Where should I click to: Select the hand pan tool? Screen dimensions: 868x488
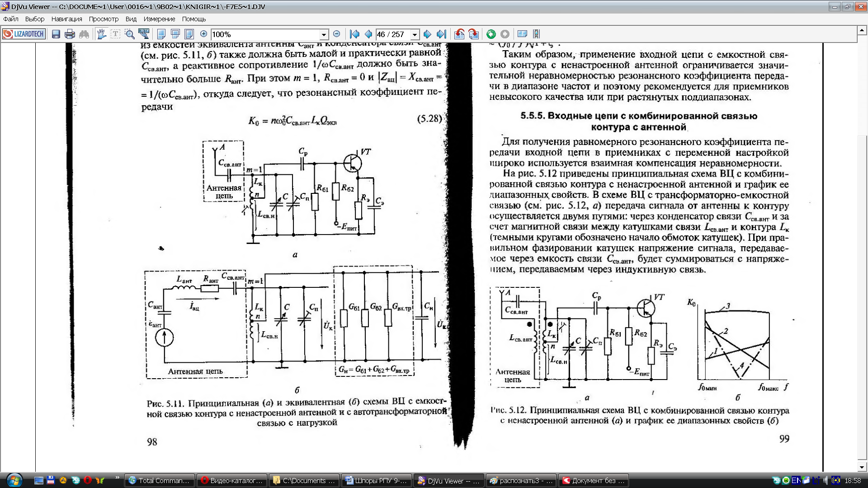102,34
